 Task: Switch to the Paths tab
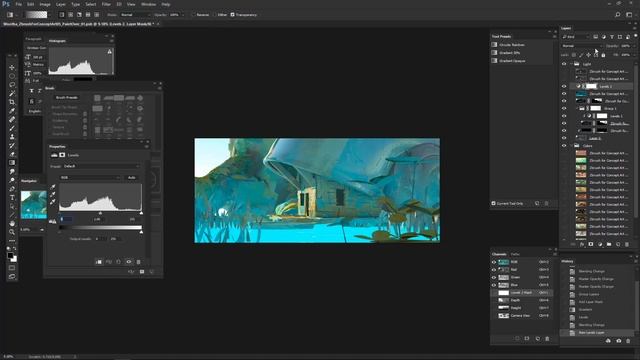[515, 254]
